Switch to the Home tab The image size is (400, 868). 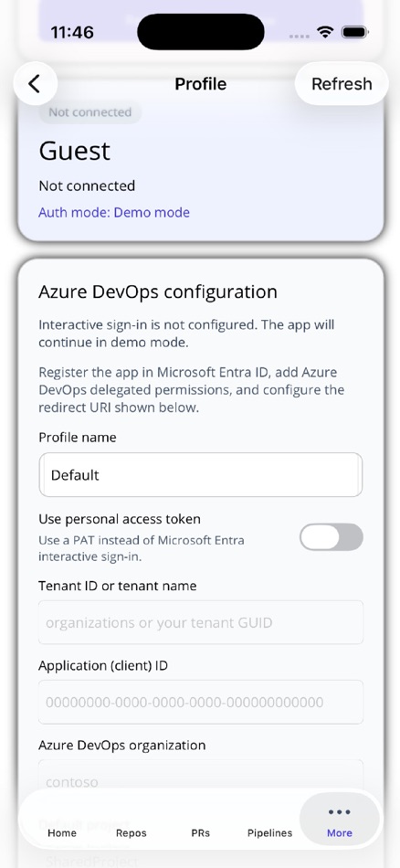click(x=62, y=832)
